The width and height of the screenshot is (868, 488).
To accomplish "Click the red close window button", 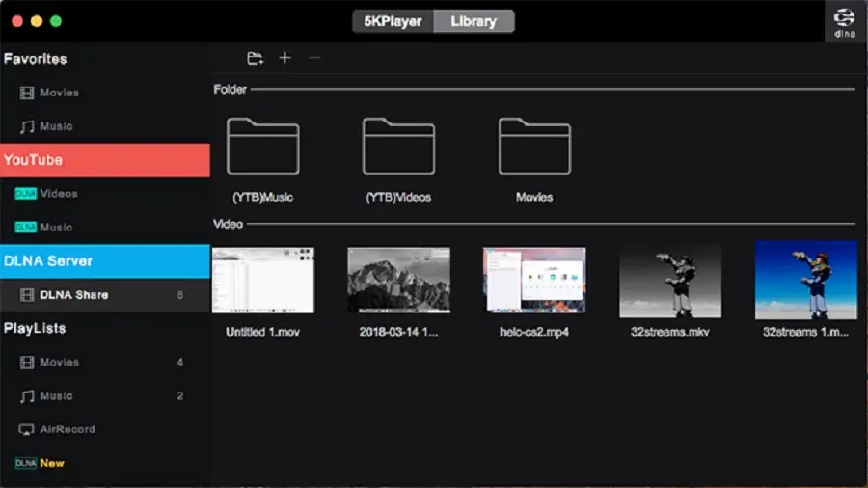I will 17,21.
